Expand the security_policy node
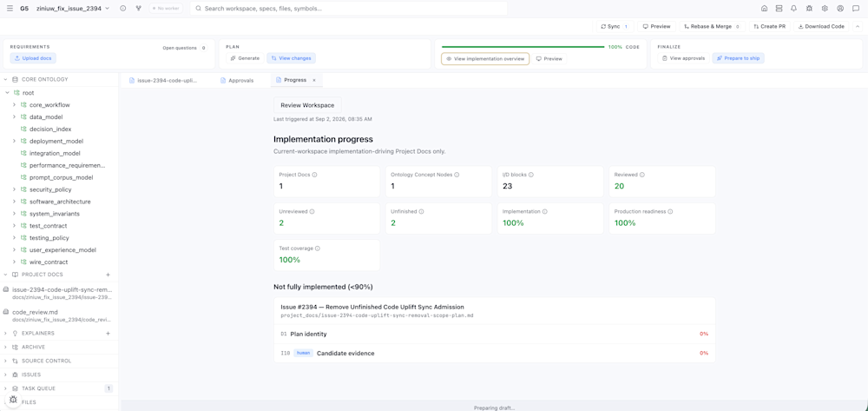The image size is (868, 411). [x=15, y=189]
